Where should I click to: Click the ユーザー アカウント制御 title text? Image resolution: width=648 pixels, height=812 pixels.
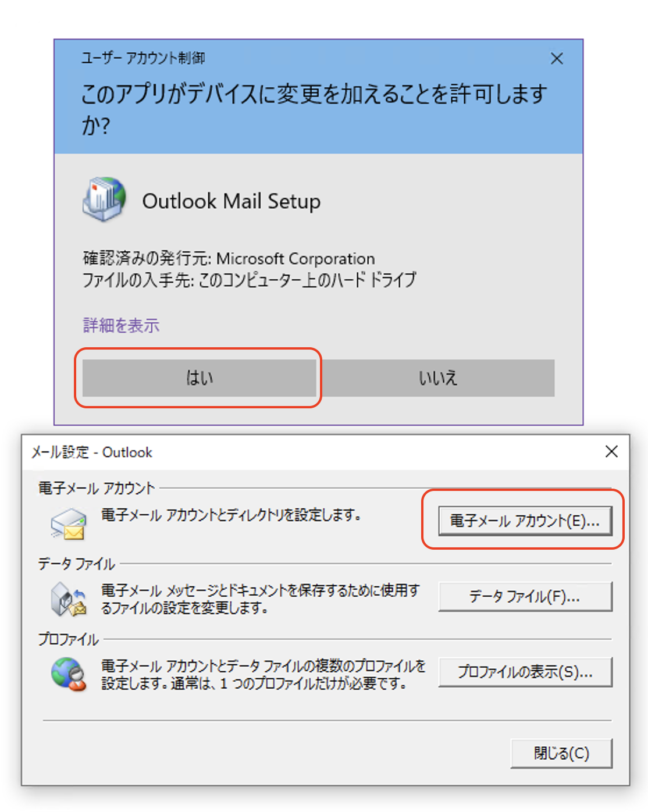coord(143,58)
